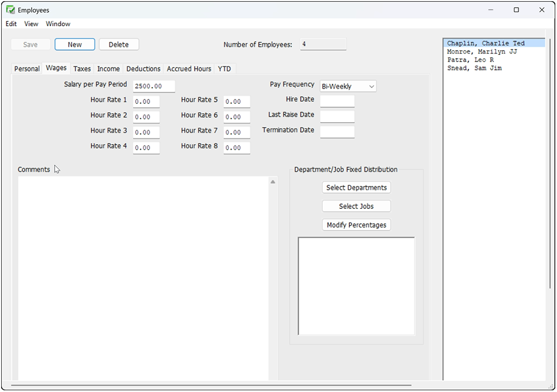Click the Delete employee button
This screenshot has width=557, height=392.
pos(119,45)
